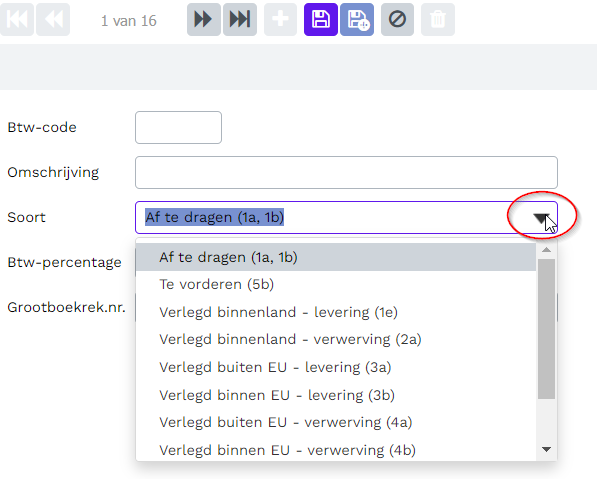Select 'Te vorderen (5b)' from list
Image resolution: width=597 pixels, height=479 pixels.
click(336, 284)
